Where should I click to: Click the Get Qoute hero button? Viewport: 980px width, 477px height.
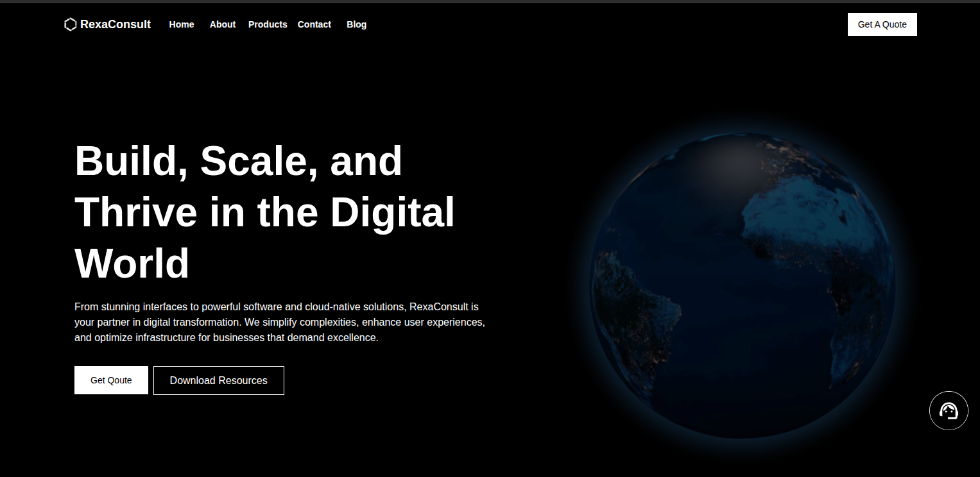click(111, 380)
